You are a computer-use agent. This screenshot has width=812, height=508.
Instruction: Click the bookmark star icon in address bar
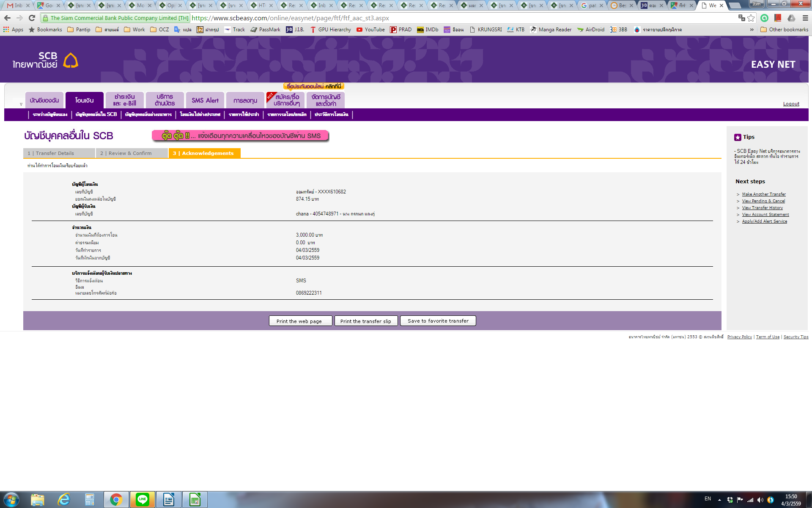(x=751, y=18)
